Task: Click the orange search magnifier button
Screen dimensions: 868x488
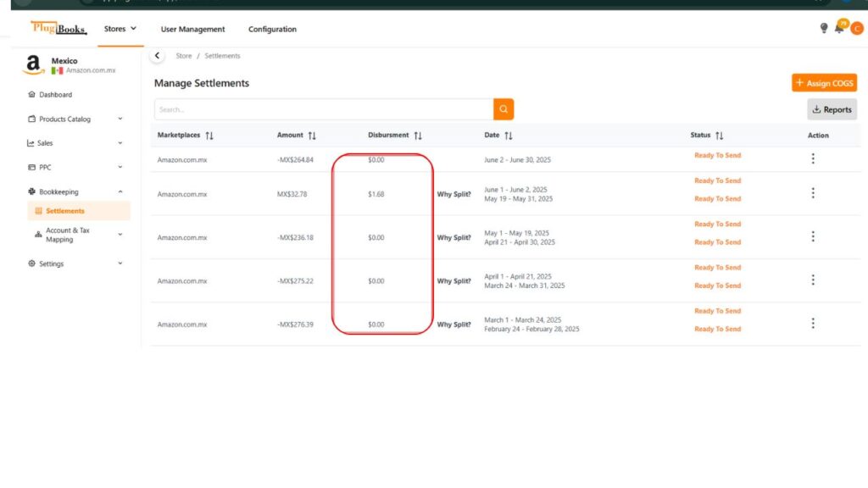Action: click(x=504, y=109)
